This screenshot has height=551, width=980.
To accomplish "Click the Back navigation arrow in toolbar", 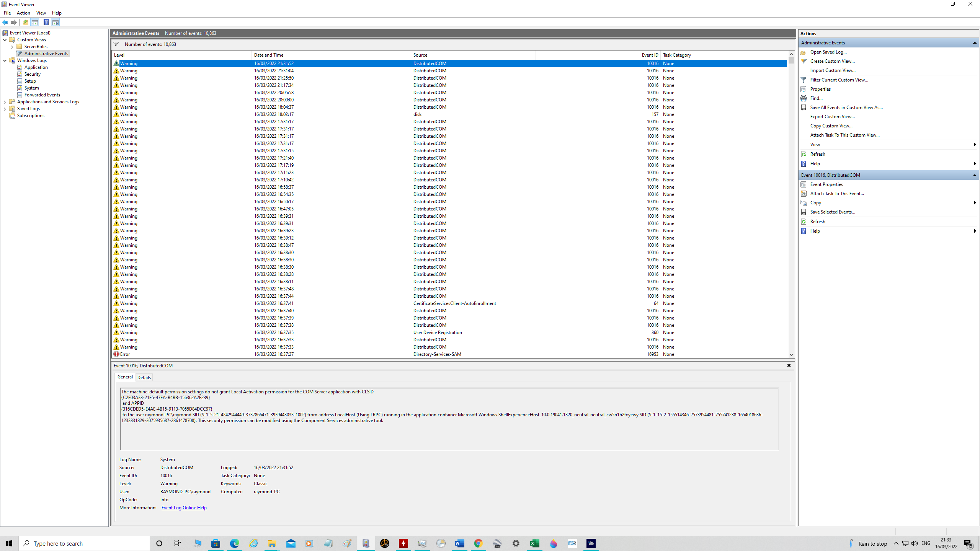I will [5, 22].
